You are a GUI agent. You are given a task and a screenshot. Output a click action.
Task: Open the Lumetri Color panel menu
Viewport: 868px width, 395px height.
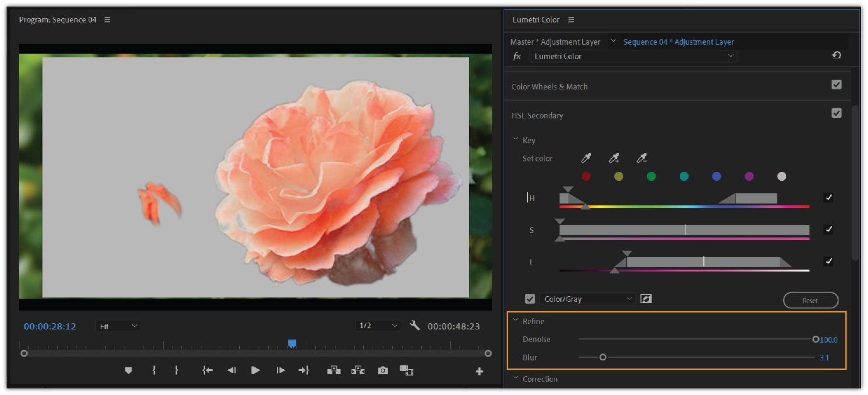pyautogui.click(x=571, y=20)
